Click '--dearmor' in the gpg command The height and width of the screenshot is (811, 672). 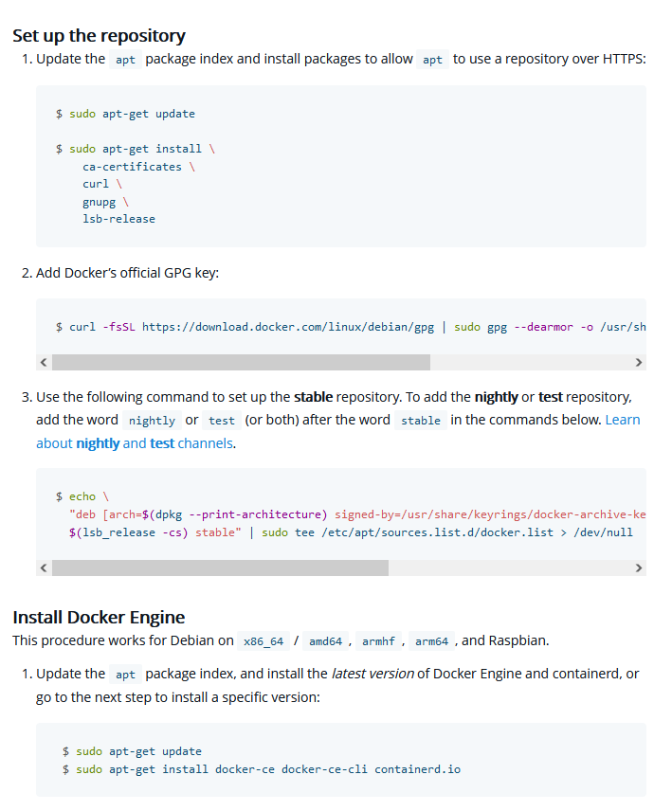click(543, 327)
